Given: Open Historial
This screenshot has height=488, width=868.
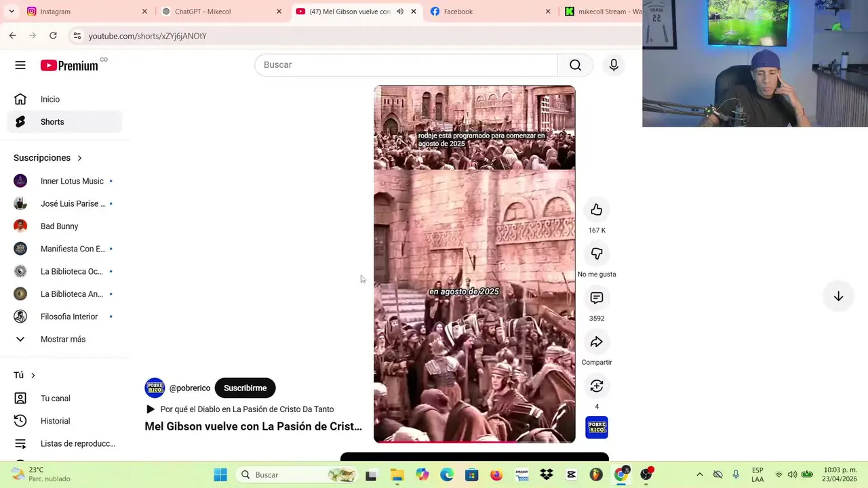Looking at the screenshot, I should point(64,421).
